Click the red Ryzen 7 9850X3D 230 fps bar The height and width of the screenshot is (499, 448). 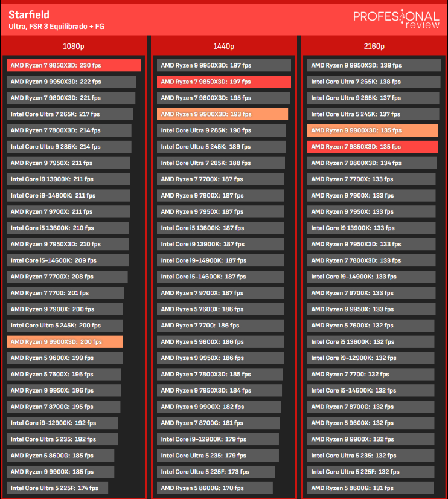74,65
